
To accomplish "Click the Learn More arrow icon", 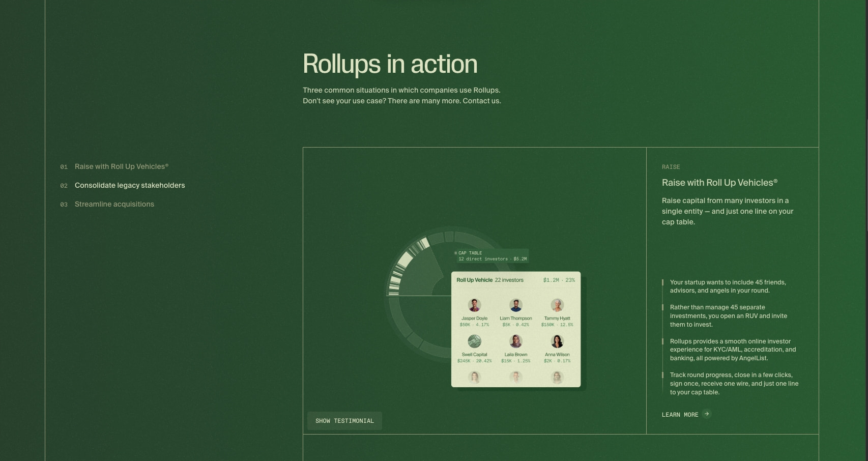I will point(707,414).
